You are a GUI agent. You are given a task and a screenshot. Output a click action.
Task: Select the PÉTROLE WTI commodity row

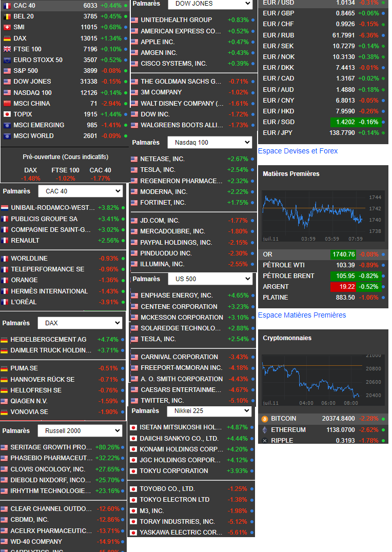click(x=323, y=265)
